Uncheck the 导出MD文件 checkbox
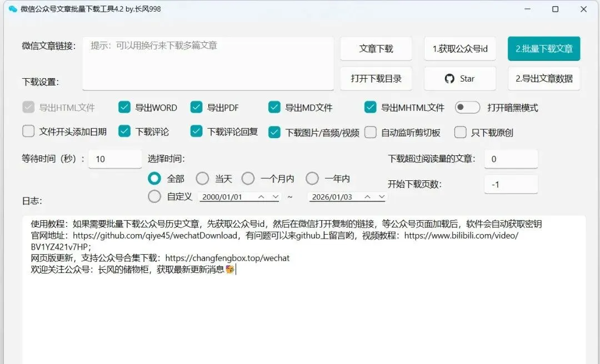 pyautogui.click(x=274, y=107)
